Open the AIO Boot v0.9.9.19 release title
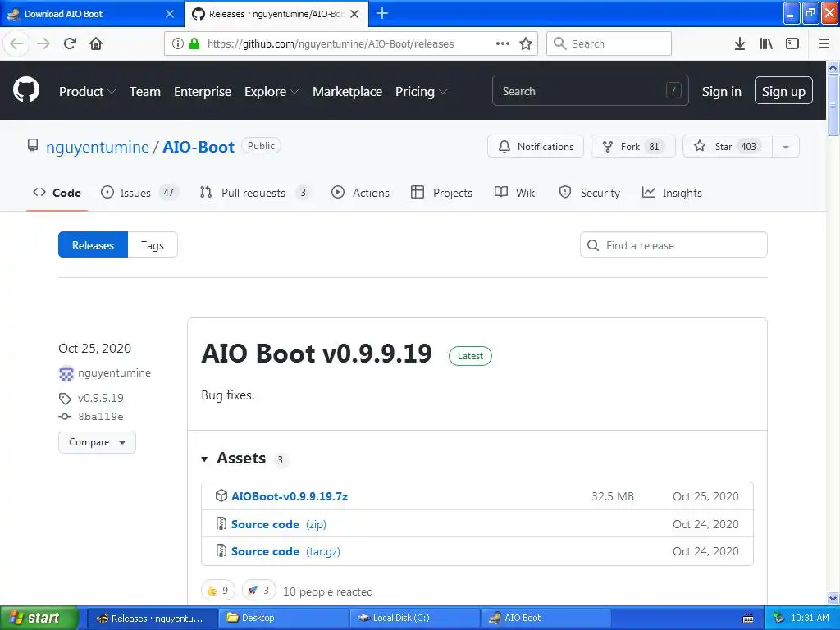The width and height of the screenshot is (840, 630). tap(317, 354)
